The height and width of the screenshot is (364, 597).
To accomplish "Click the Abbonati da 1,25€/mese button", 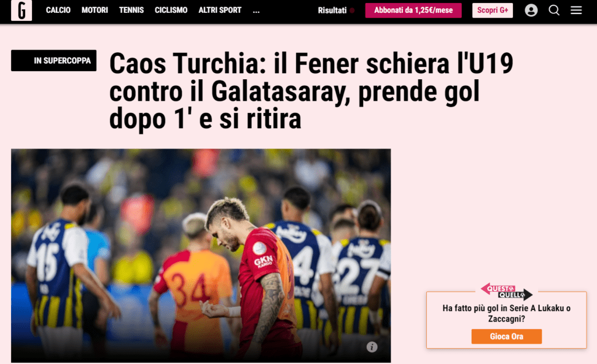I will pyautogui.click(x=413, y=10).
